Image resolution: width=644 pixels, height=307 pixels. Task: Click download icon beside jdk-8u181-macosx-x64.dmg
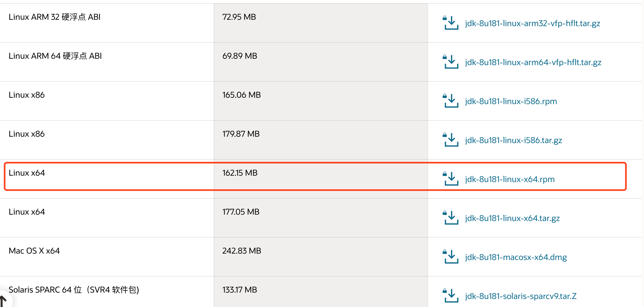click(451, 257)
